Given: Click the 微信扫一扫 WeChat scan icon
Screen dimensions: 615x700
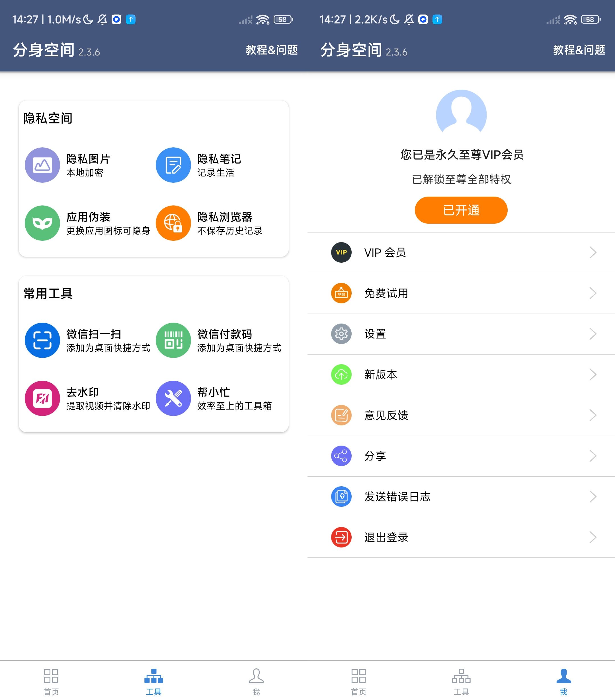Looking at the screenshot, I should (42, 340).
